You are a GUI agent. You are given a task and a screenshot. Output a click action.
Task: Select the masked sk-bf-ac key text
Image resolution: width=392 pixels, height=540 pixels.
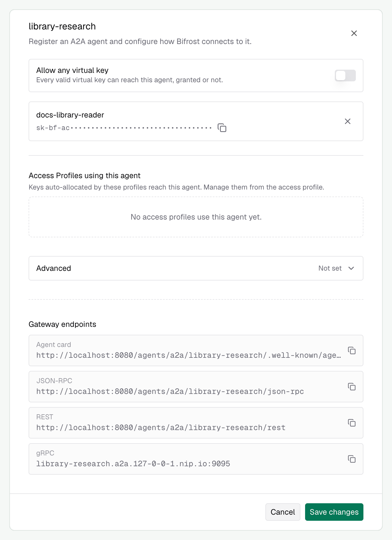point(124,128)
